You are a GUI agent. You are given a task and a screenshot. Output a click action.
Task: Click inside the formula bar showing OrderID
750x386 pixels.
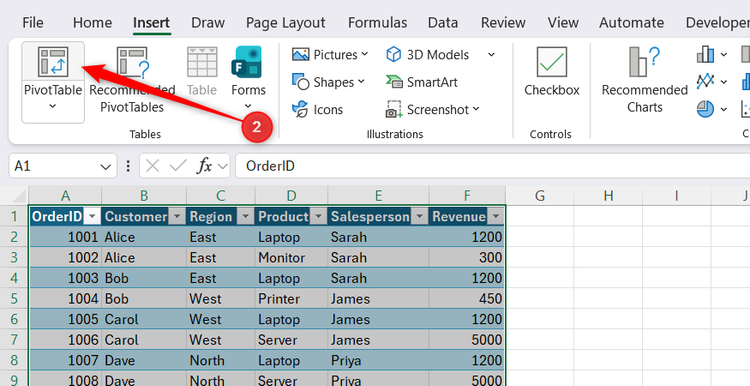tap(493, 166)
